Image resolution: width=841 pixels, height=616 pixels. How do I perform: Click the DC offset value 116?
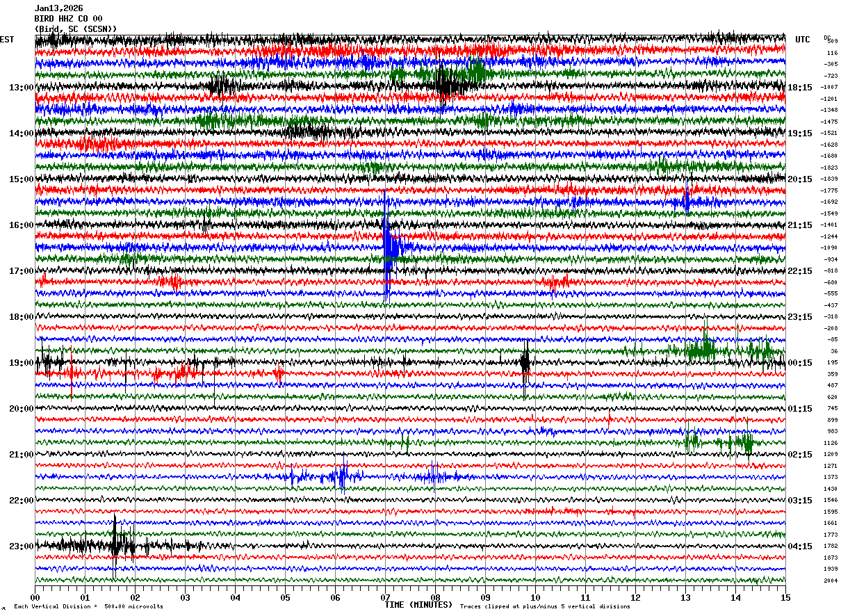pyautogui.click(x=832, y=54)
